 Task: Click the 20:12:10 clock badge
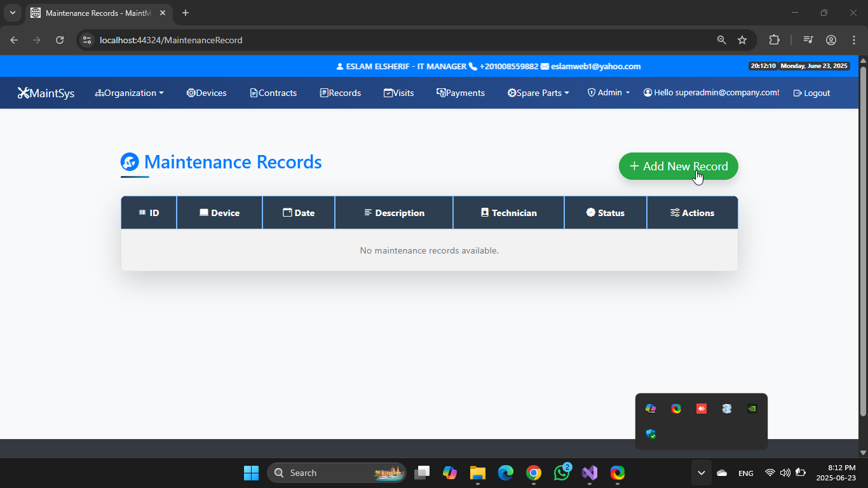click(x=763, y=66)
